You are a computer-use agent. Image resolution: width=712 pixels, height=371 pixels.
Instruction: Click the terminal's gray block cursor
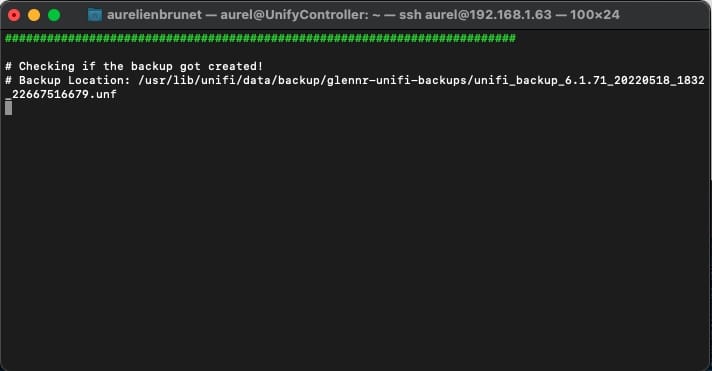point(9,108)
